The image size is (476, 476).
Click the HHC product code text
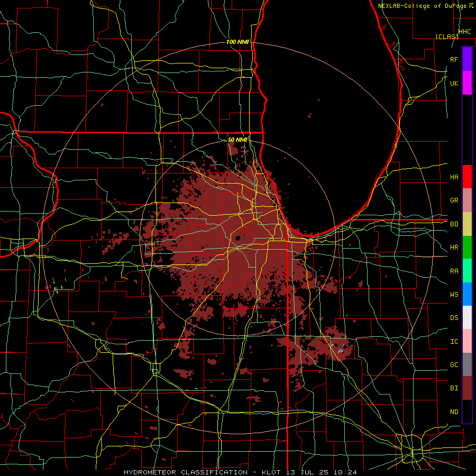464,32
